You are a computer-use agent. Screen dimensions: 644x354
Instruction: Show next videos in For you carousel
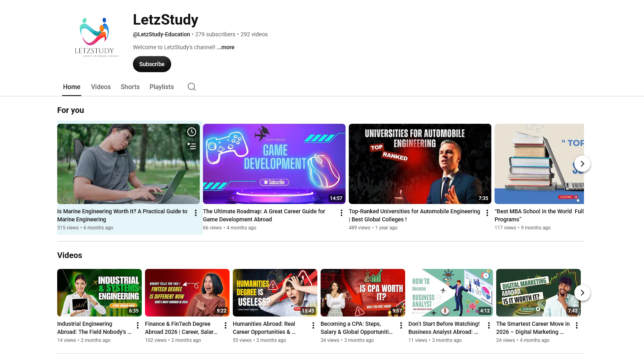[582, 164]
